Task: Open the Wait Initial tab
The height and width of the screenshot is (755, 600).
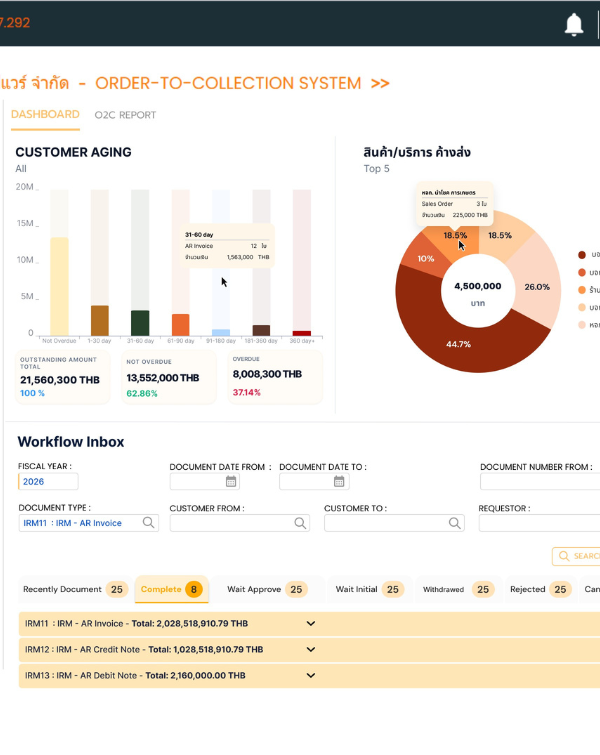Action: [370, 589]
